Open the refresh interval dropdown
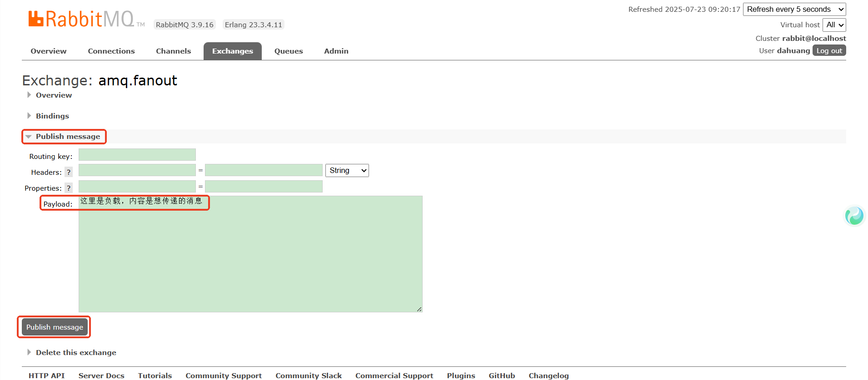 point(794,9)
